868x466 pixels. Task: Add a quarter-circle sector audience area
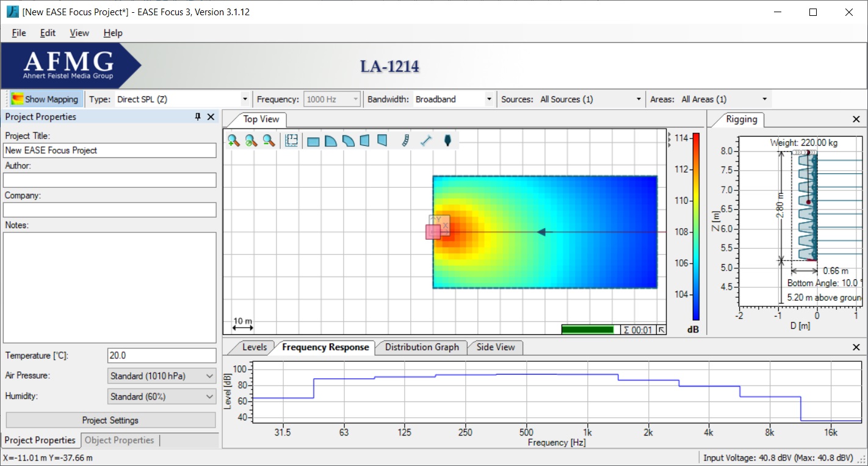tap(330, 141)
